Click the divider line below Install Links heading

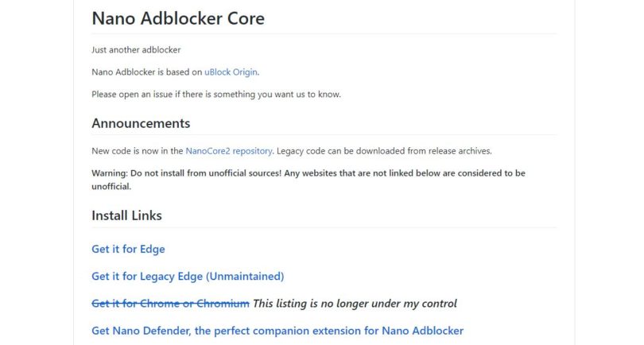click(324, 227)
